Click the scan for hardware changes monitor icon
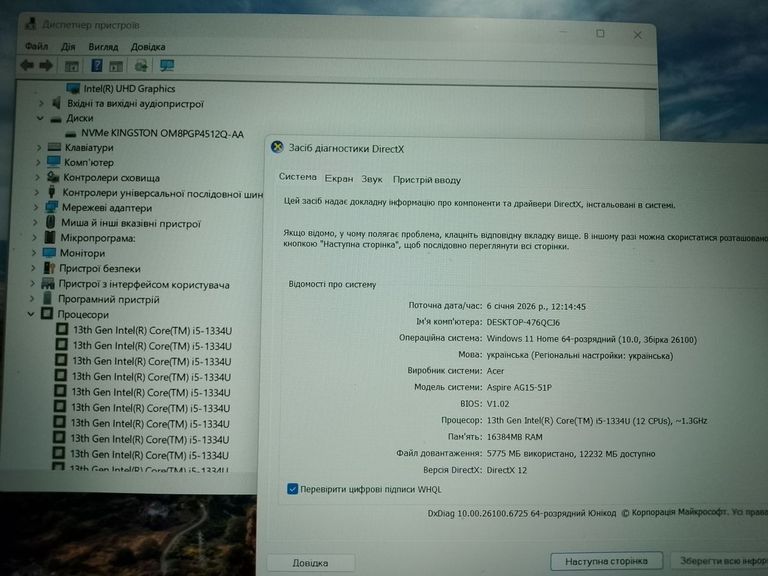768x576 pixels. click(x=167, y=66)
